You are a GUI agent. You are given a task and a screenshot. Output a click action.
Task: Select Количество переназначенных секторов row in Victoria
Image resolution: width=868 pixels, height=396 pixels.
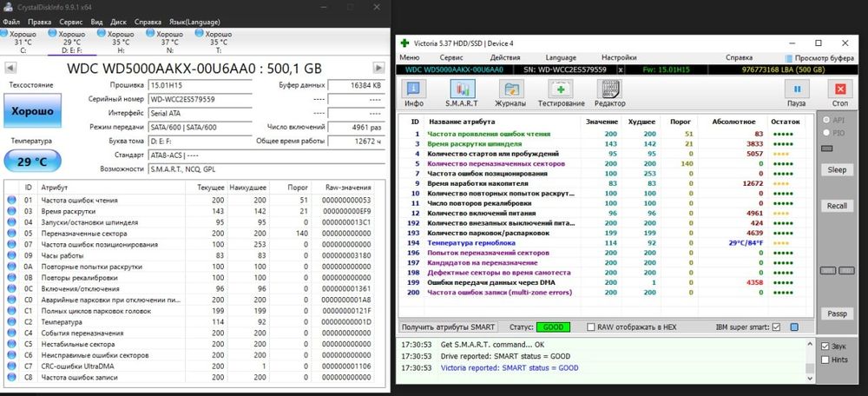click(606, 164)
